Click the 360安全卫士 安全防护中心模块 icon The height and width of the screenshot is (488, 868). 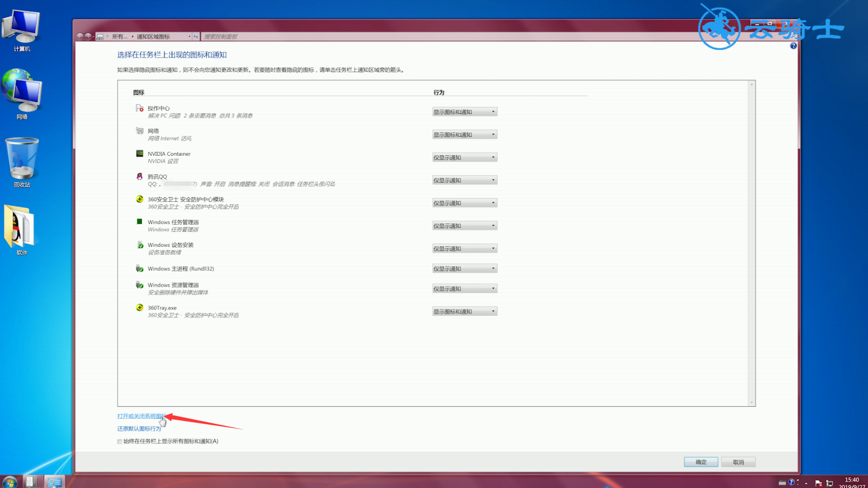[x=140, y=199]
